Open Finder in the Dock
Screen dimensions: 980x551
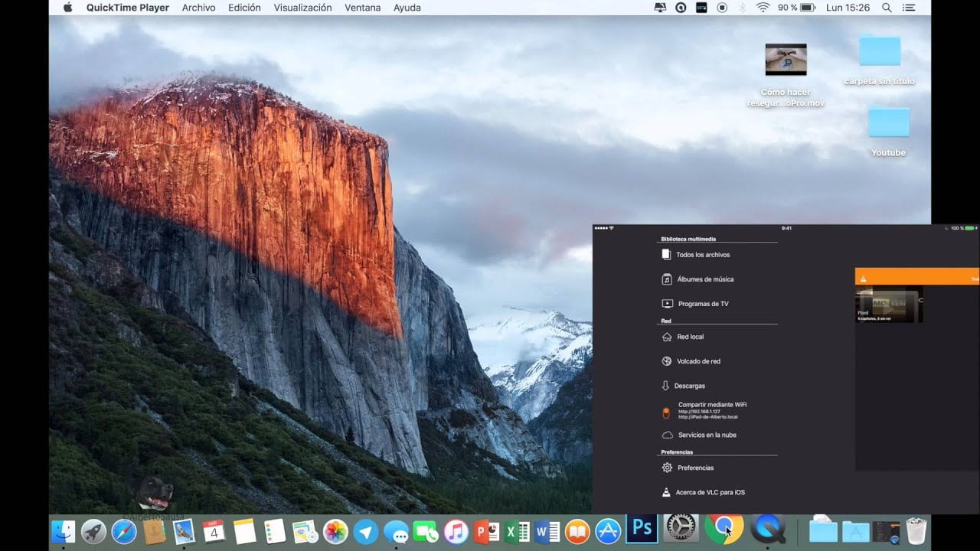tap(64, 530)
